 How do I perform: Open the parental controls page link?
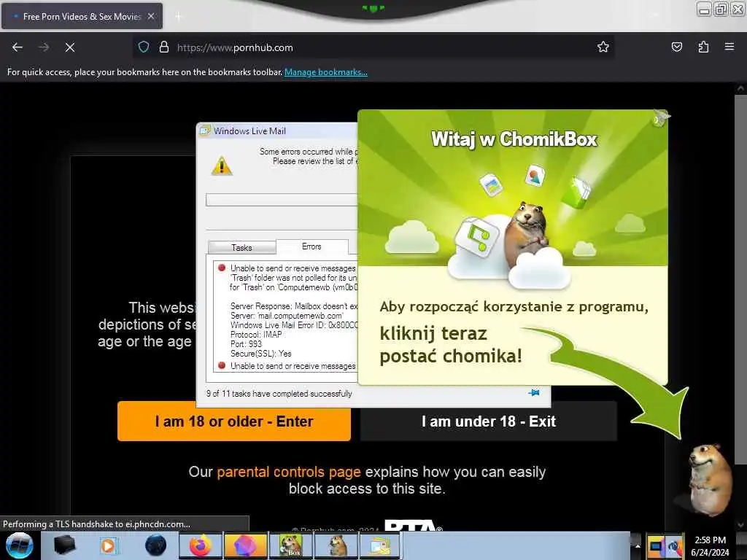(x=289, y=472)
